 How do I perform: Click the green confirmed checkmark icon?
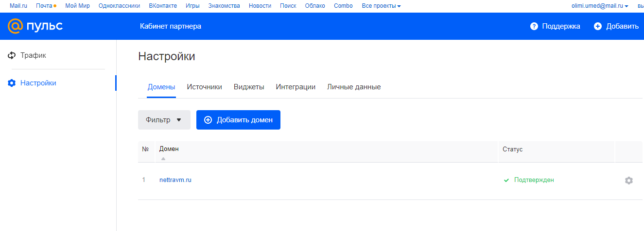pos(506,180)
